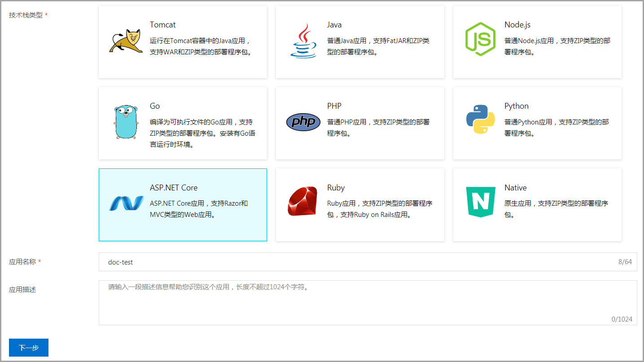Select the Java stack title
The height and width of the screenshot is (362, 644).
tap(334, 25)
